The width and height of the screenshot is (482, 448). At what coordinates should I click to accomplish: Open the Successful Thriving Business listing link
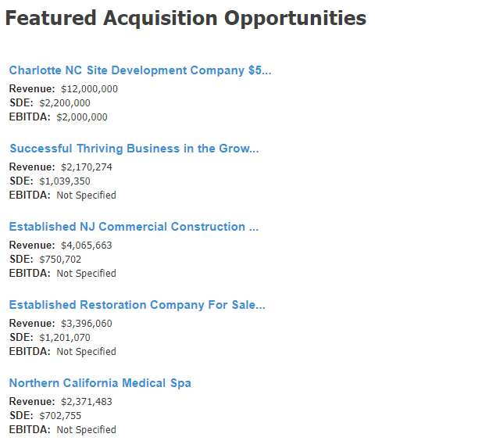134,149
